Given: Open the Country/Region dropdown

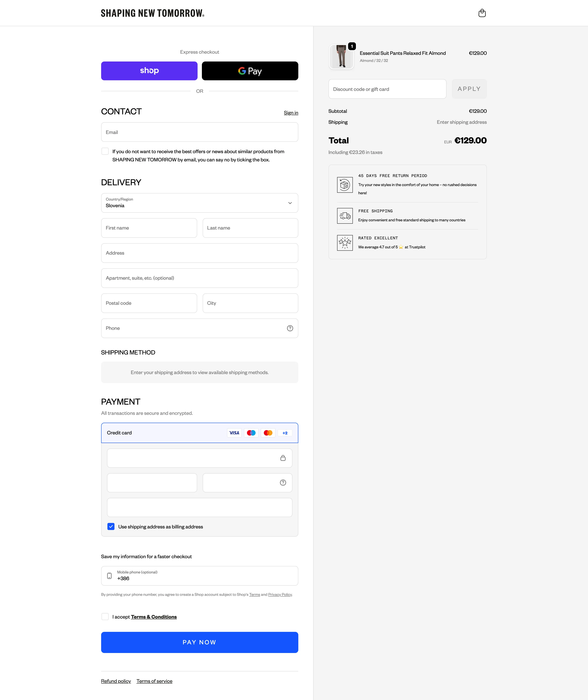Looking at the screenshot, I should click(200, 203).
